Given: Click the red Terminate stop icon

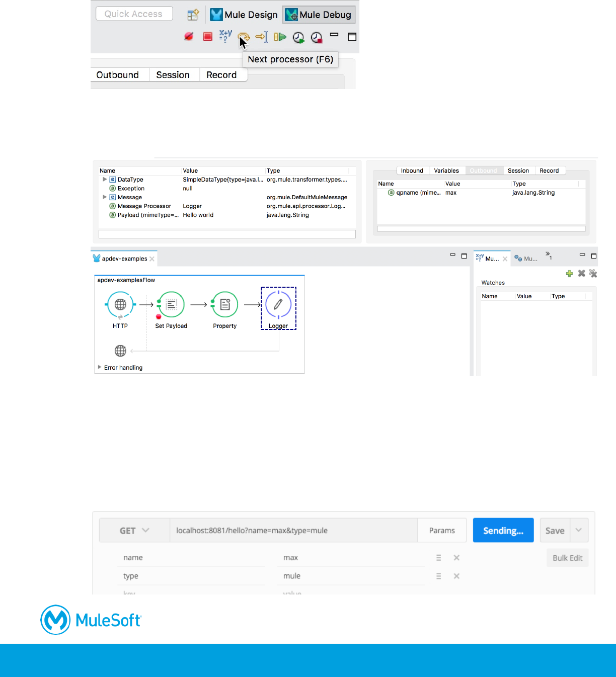Looking at the screenshot, I should pyautogui.click(x=207, y=36).
